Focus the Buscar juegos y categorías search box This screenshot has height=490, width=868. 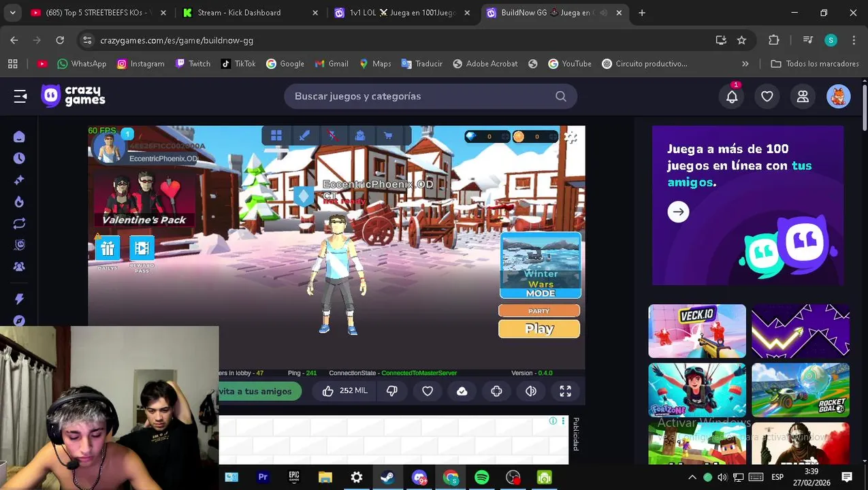[430, 96]
